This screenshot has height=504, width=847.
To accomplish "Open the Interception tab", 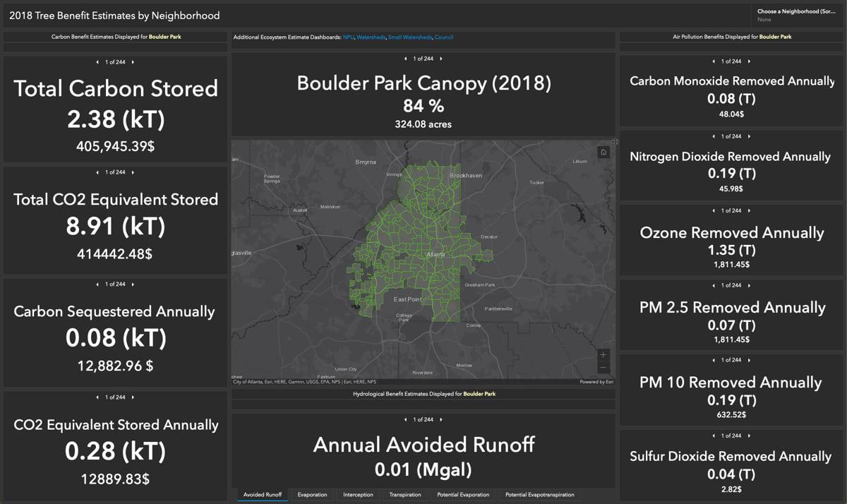I will (358, 495).
